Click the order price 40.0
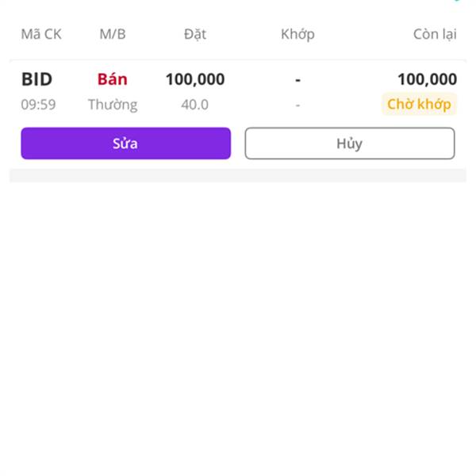 [x=194, y=104]
